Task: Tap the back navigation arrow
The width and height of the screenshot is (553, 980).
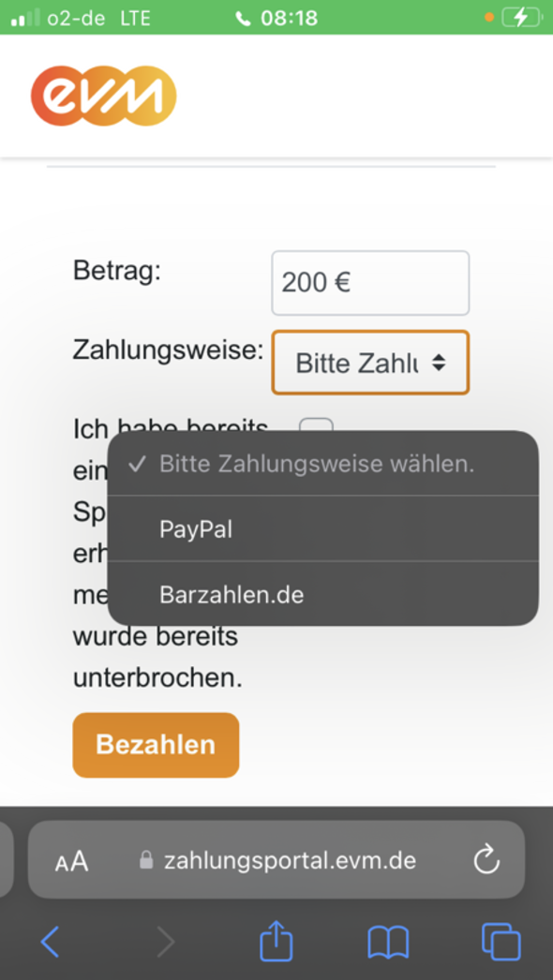Action: [x=51, y=943]
